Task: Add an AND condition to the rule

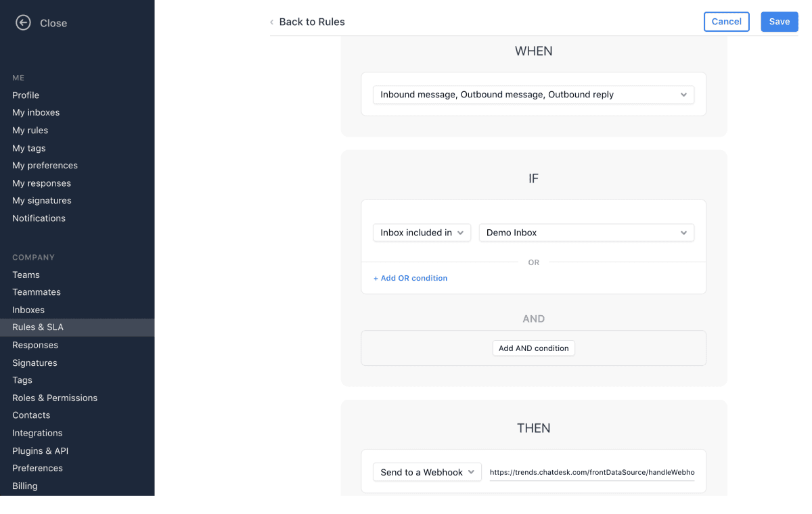Action: (533, 348)
